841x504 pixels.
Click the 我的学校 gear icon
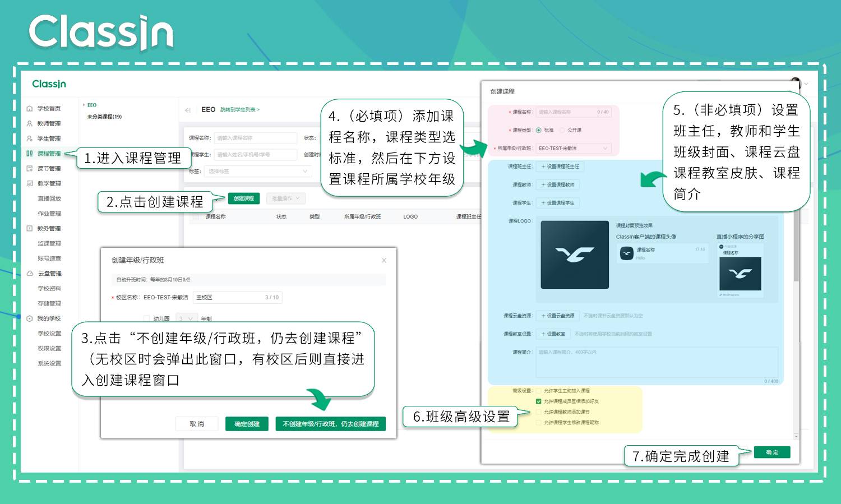30,318
